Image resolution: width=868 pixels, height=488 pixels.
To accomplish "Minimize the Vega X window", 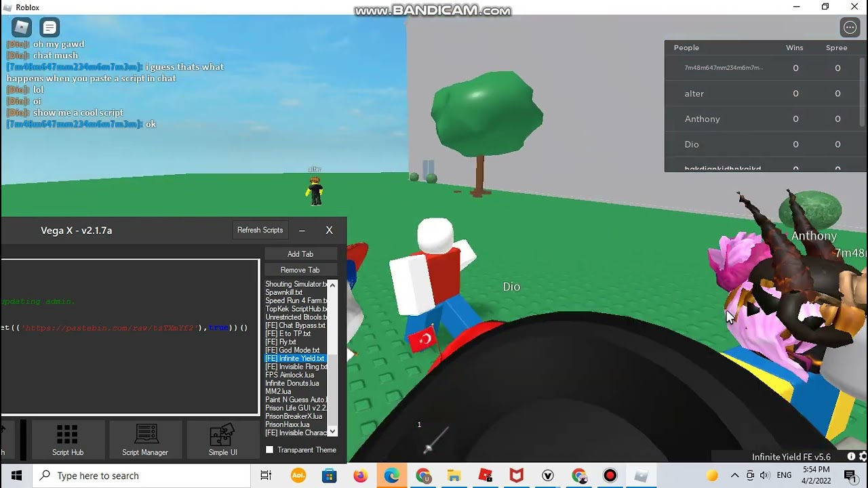I will click(302, 230).
